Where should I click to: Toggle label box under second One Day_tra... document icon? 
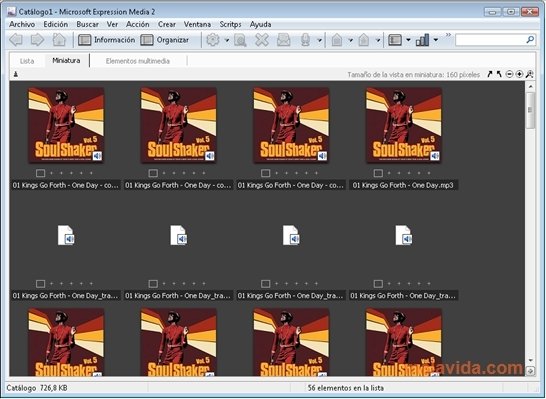(153, 283)
